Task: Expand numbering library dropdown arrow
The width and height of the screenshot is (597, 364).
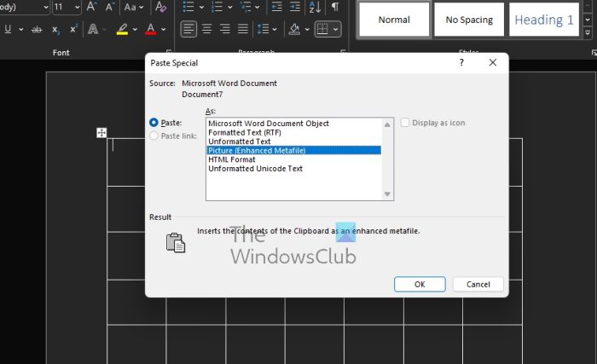Action: pos(230,7)
